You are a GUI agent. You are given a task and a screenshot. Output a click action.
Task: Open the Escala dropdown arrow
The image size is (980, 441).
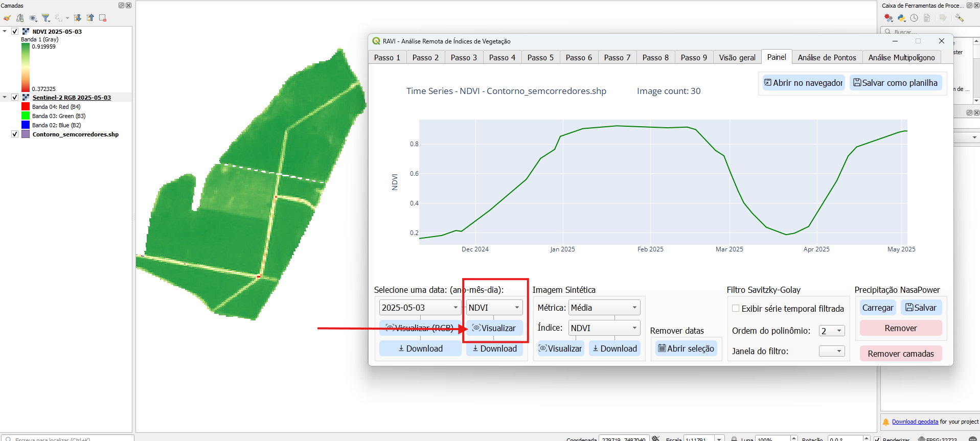point(719,439)
